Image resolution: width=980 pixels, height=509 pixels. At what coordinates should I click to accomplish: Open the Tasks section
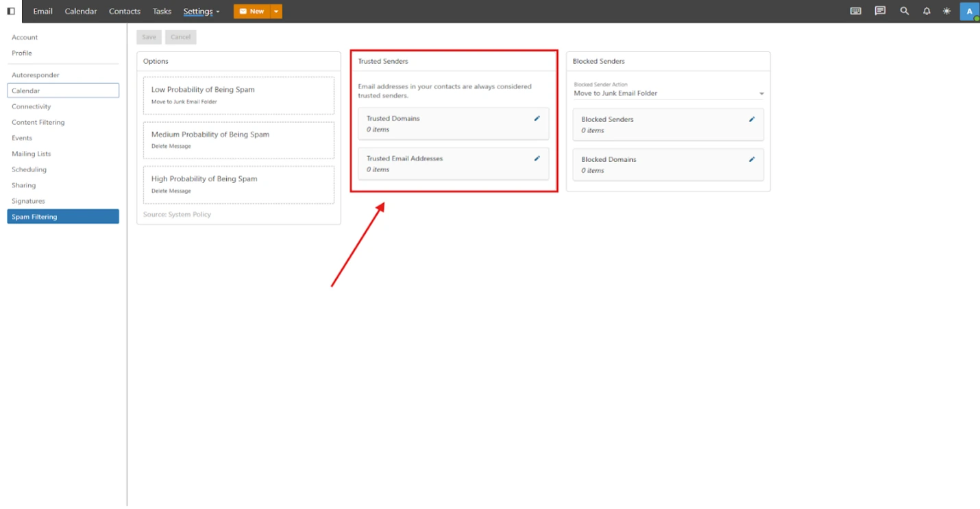162,11
